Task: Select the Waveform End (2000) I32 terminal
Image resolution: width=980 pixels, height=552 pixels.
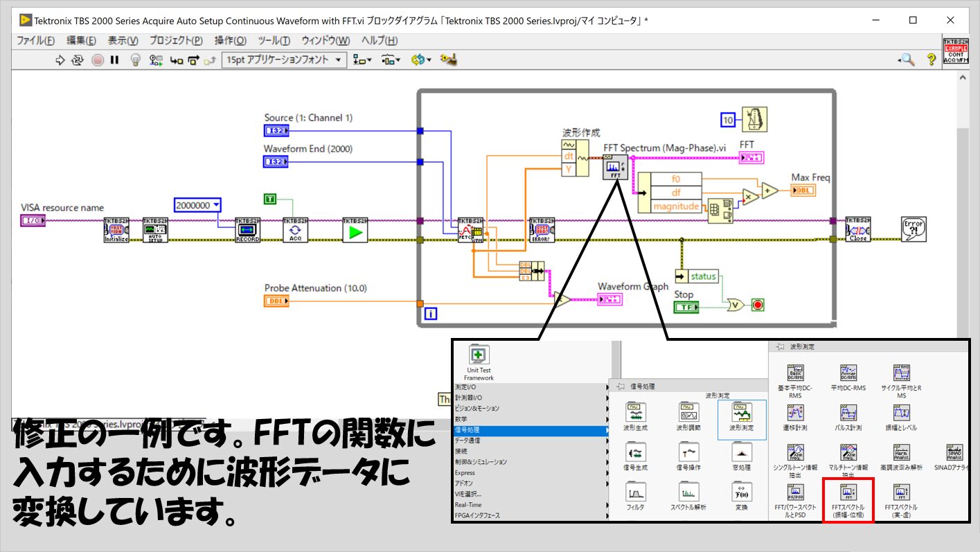Action: 276,161
